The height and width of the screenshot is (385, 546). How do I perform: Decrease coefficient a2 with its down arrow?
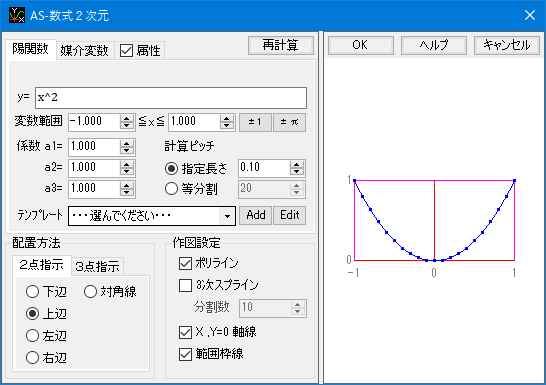(x=127, y=172)
